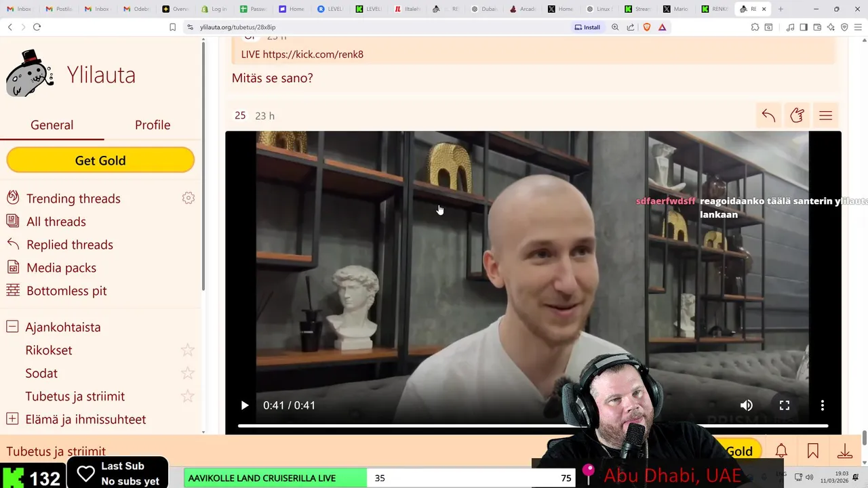Click the page's main vertical scrollbar

point(864,439)
